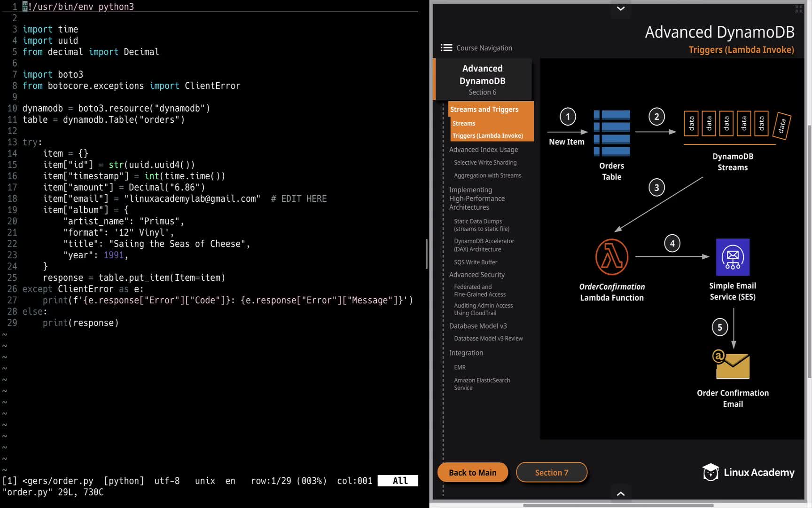Click the orange "Triggers (Lambda Invoke)" subtitle

click(741, 49)
